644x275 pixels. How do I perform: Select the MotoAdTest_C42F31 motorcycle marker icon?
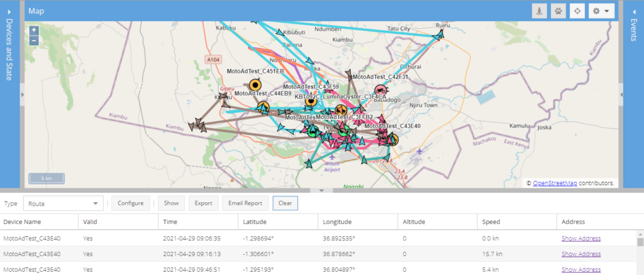click(379, 91)
